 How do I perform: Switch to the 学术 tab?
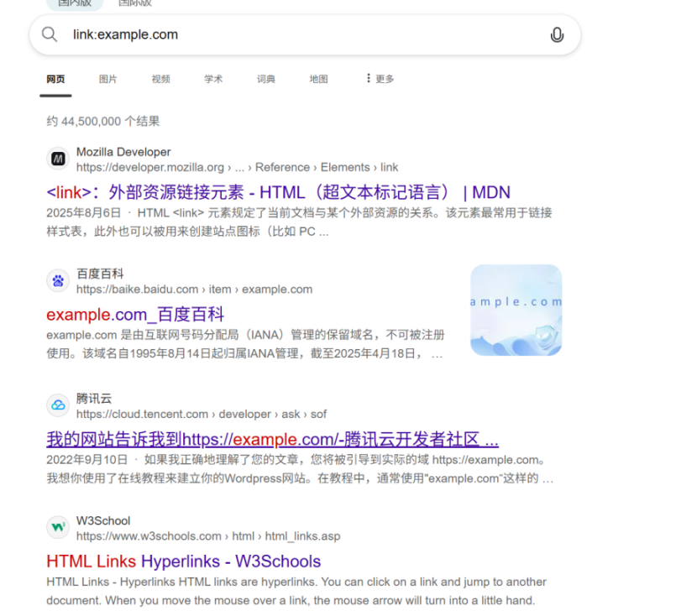pyautogui.click(x=213, y=79)
